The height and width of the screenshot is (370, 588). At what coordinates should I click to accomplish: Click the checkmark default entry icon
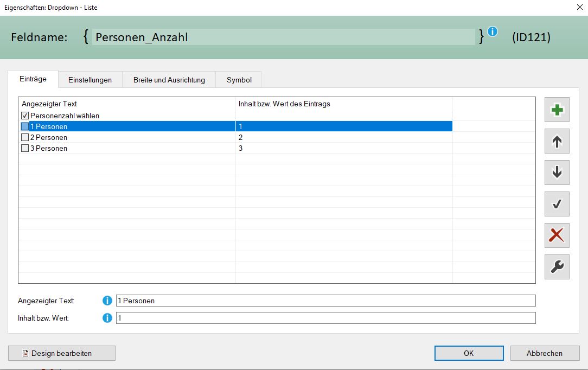pyautogui.click(x=557, y=204)
